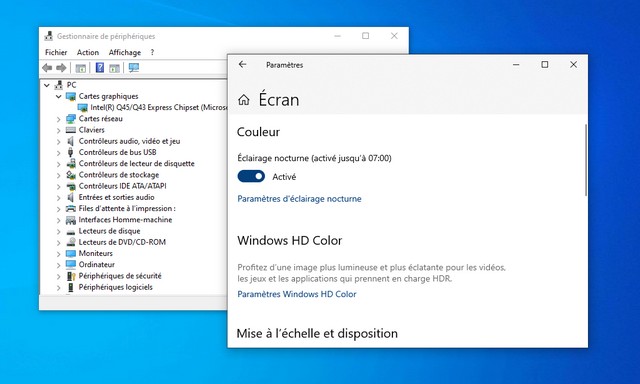
Task: Click the printer icon for Files d'attente
Action: (x=71, y=209)
